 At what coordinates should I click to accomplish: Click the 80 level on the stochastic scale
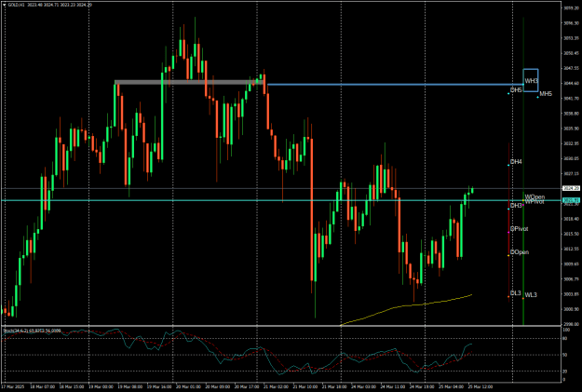tap(565, 339)
